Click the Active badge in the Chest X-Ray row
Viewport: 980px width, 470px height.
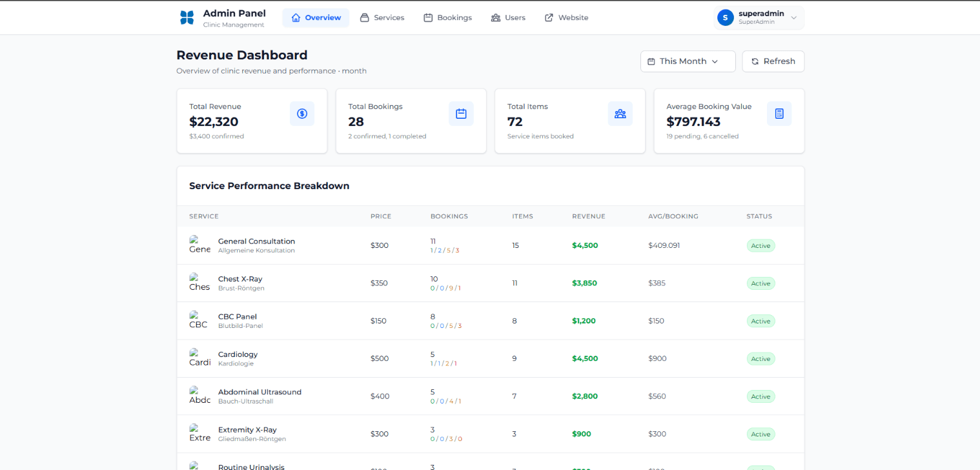pos(761,283)
